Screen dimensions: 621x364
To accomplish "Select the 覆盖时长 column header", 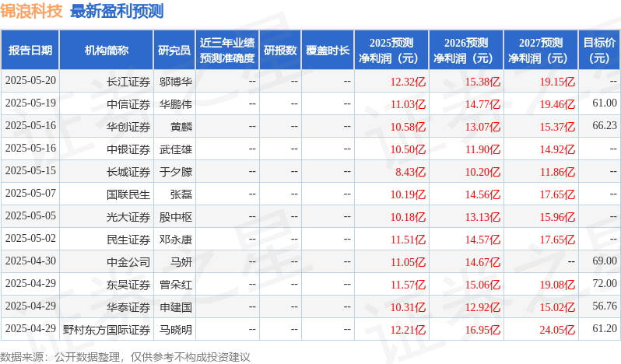I will click(x=328, y=51).
